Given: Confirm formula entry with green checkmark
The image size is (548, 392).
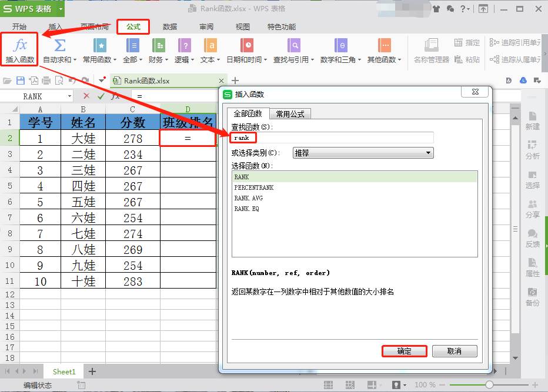Looking at the screenshot, I should point(101,96).
